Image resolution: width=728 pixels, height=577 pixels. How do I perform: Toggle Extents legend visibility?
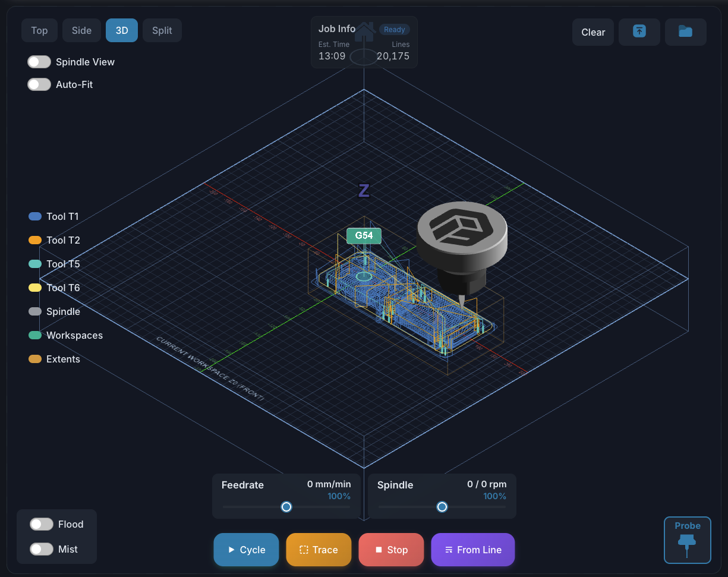click(x=35, y=359)
